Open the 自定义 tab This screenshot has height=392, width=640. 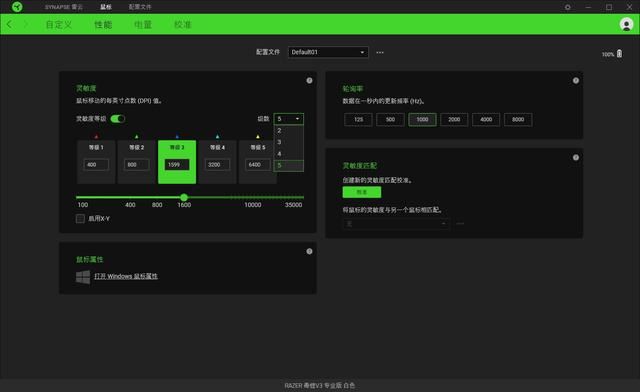(59, 24)
